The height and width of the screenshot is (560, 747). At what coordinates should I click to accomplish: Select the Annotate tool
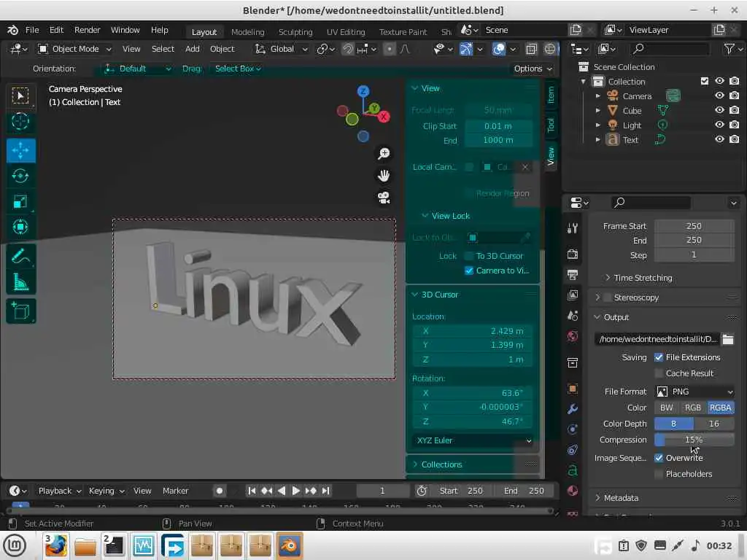[20, 257]
